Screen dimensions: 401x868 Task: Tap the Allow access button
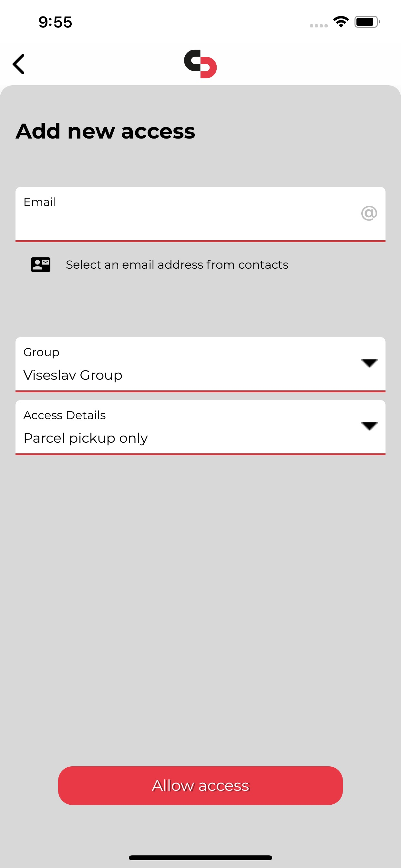(x=200, y=785)
